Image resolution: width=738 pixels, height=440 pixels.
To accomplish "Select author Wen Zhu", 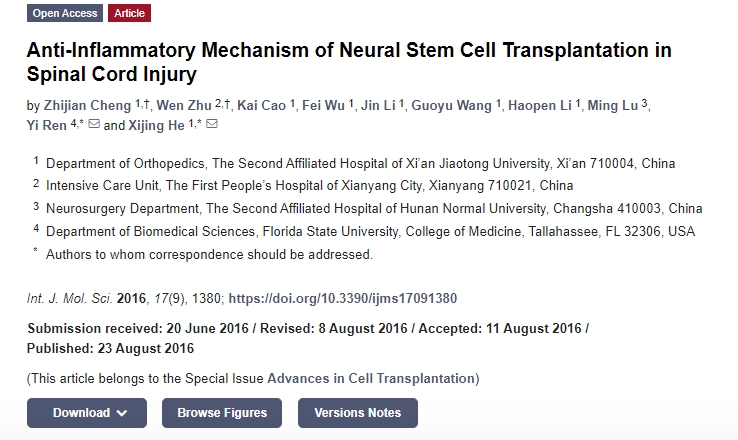I will coord(186,105).
